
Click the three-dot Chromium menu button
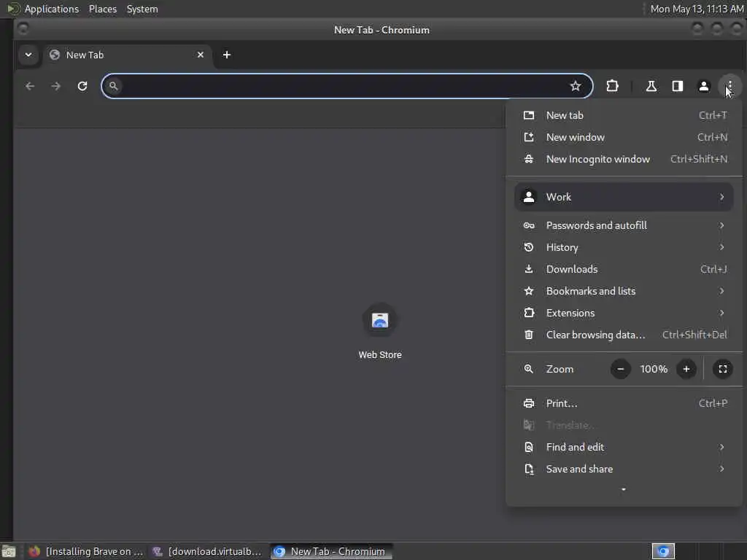click(729, 86)
